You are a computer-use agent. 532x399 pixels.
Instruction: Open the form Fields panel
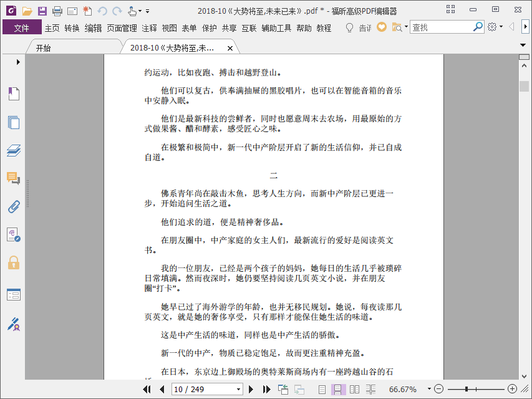14,294
